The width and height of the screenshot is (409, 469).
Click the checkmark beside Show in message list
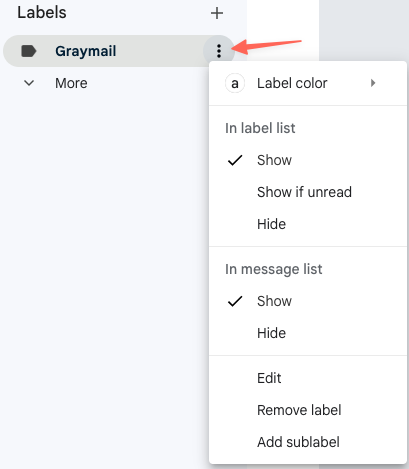click(235, 301)
